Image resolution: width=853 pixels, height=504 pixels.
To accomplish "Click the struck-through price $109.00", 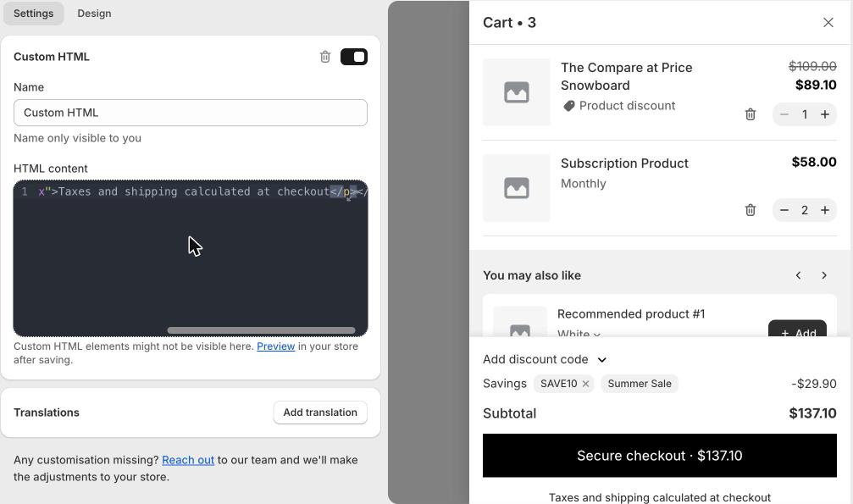I will [x=812, y=66].
